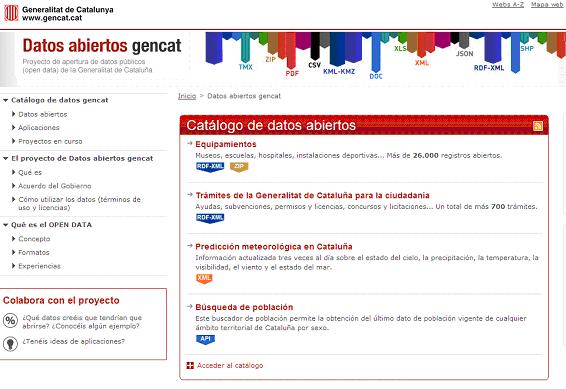Click the colorful file formats banner graphic
This screenshot has width=566, height=389.
[x=386, y=55]
